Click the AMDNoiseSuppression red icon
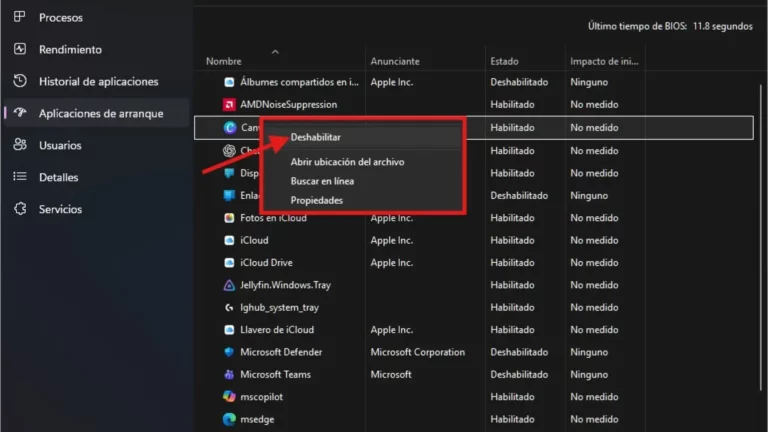 229,104
